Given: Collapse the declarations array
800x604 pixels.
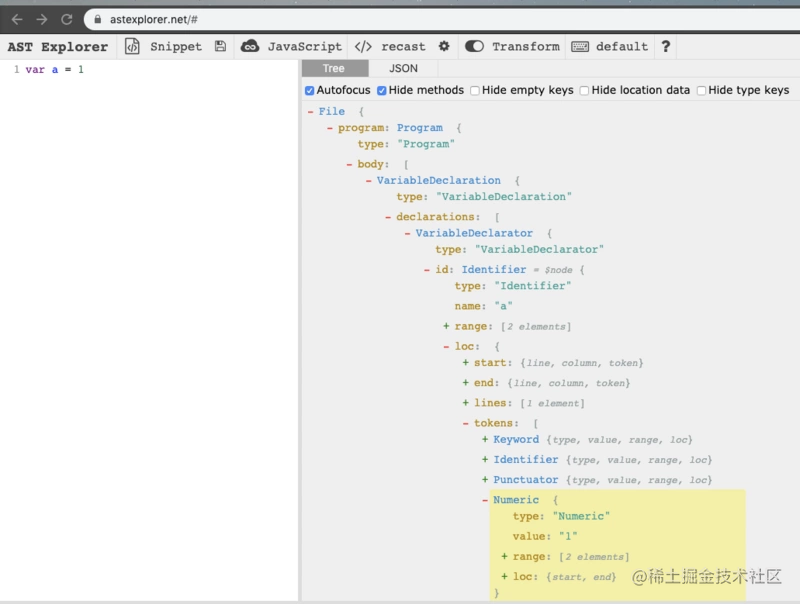Looking at the screenshot, I should pos(388,217).
